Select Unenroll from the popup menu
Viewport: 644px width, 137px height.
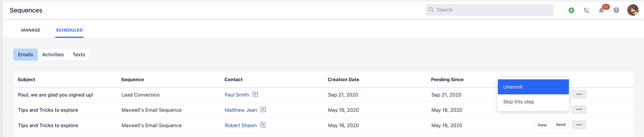point(533,87)
